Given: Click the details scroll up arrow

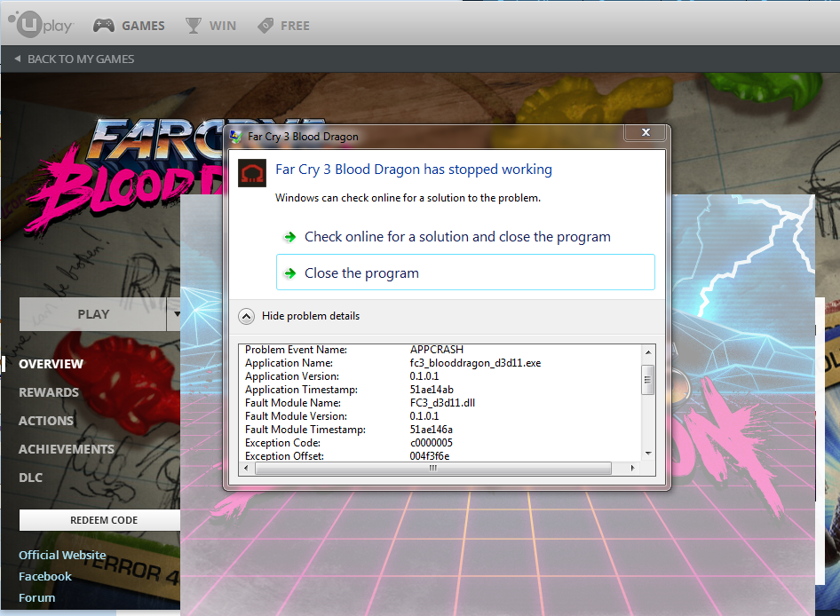Looking at the screenshot, I should point(648,351).
